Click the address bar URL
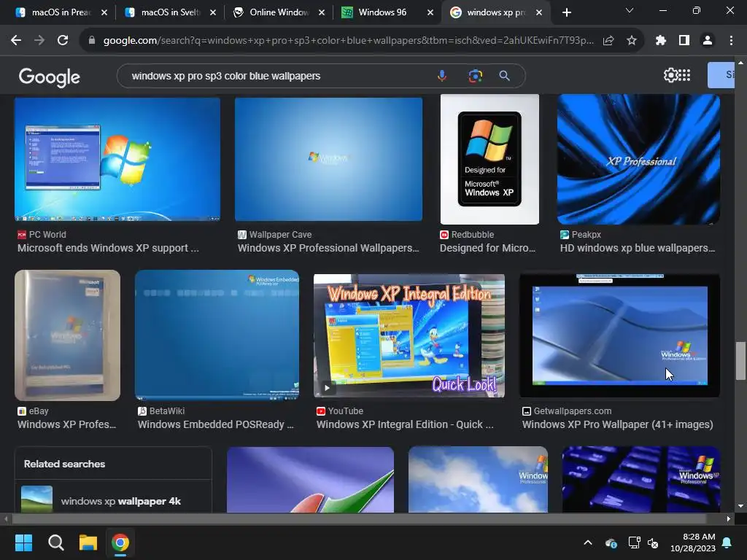The height and width of the screenshot is (560, 747). pos(348,41)
